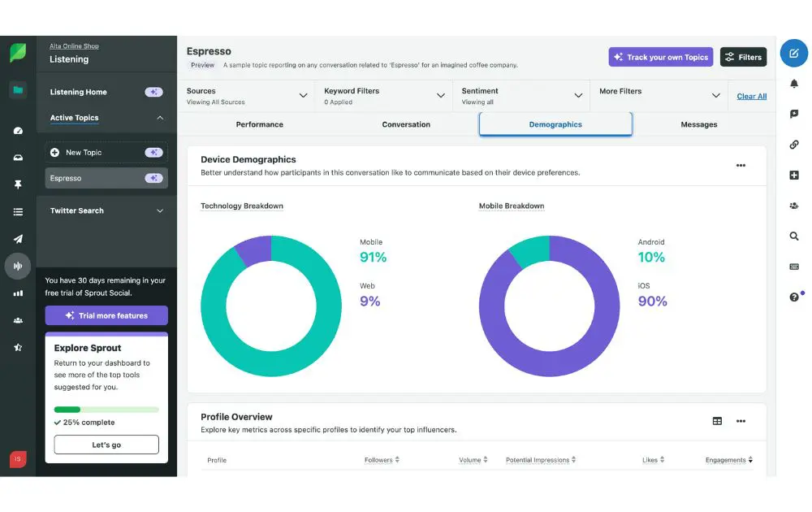Open Listening Home in sidebar
Screen dimensions: 812x512
pos(78,93)
